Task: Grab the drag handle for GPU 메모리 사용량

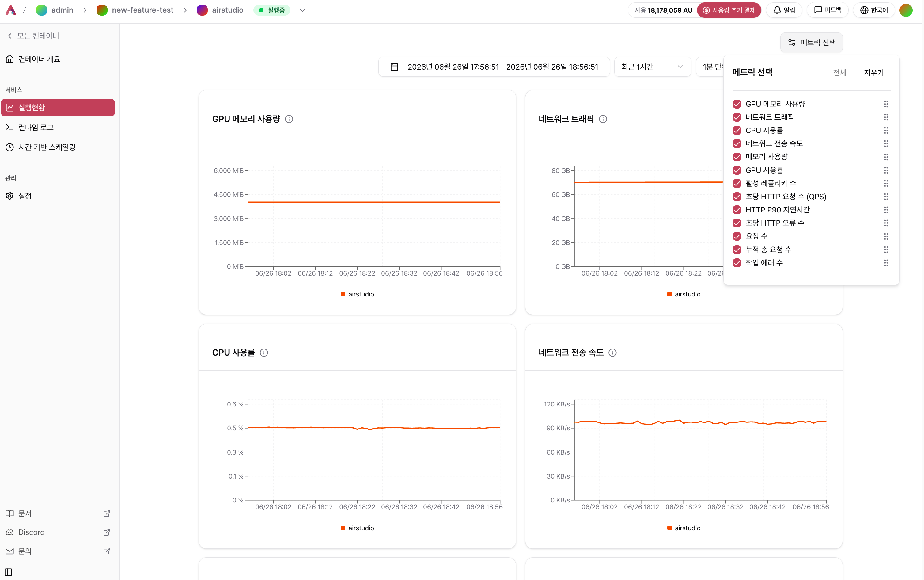Action: pyautogui.click(x=886, y=104)
